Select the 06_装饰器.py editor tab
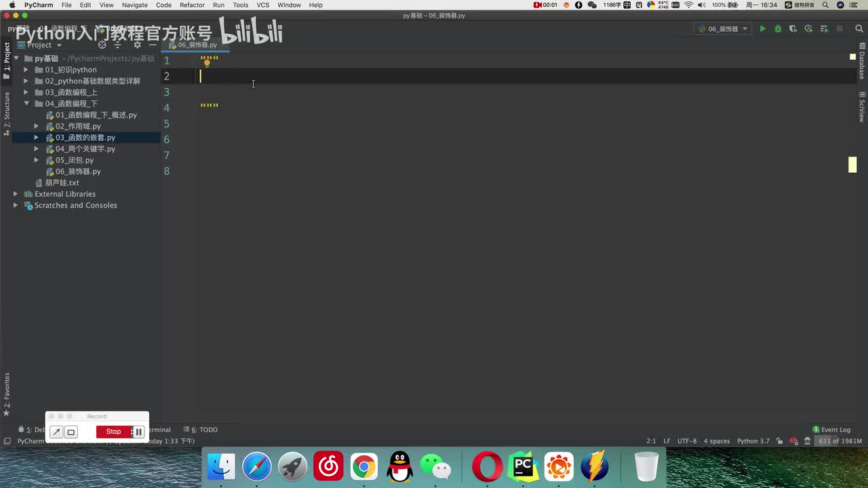This screenshot has width=868, height=488. click(195, 45)
